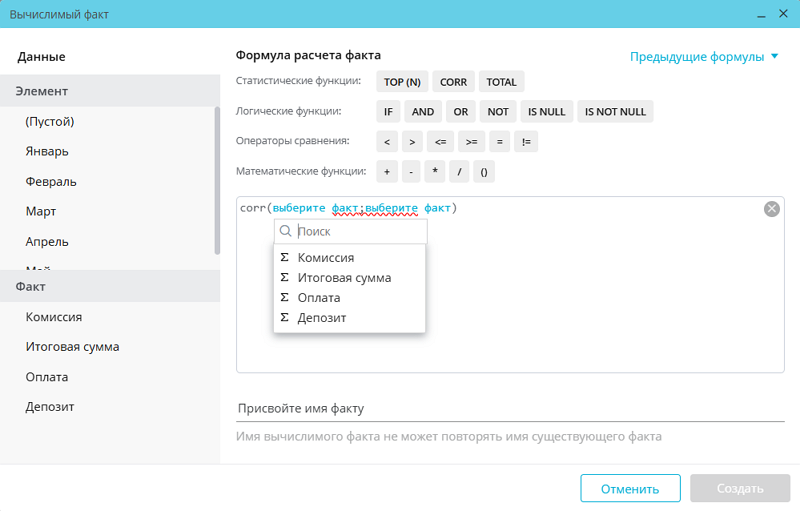Add the TOTAL function to formula
This screenshot has height=511, width=800.
coord(501,82)
